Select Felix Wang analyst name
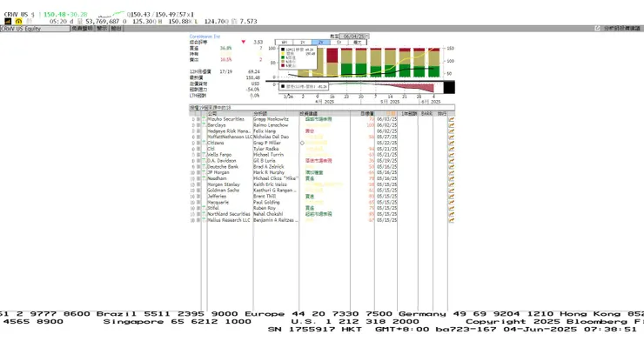 coord(264,130)
